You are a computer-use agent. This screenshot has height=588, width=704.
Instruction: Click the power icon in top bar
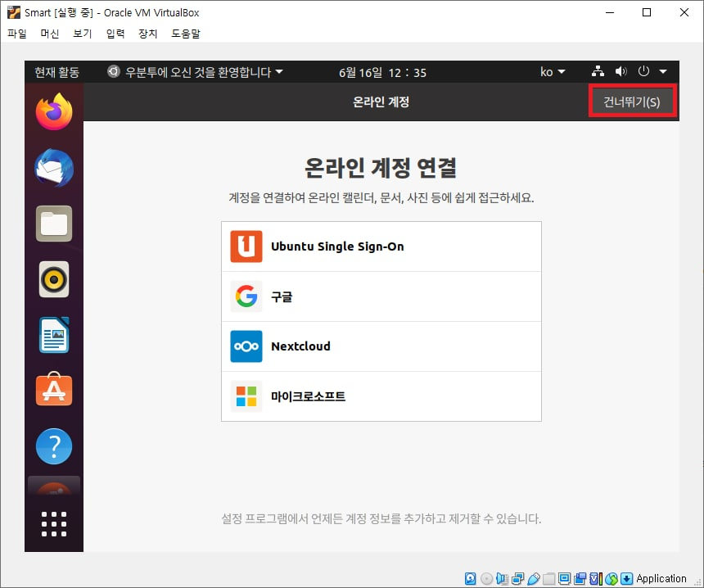[644, 71]
